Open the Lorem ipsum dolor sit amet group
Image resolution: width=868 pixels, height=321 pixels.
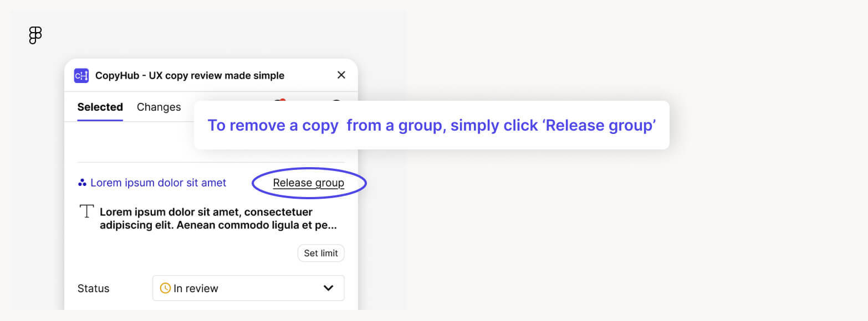[x=158, y=183]
